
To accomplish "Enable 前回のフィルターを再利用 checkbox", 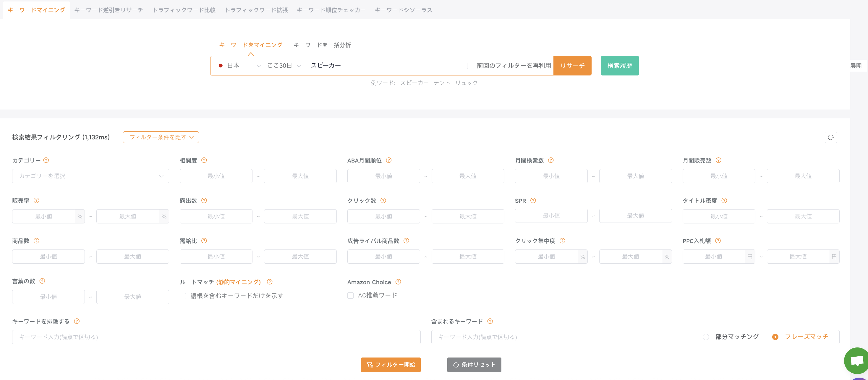I will [x=470, y=66].
